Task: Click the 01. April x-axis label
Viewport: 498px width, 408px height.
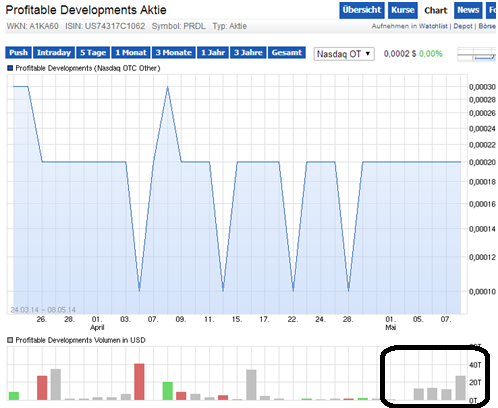Action: [97, 323]
